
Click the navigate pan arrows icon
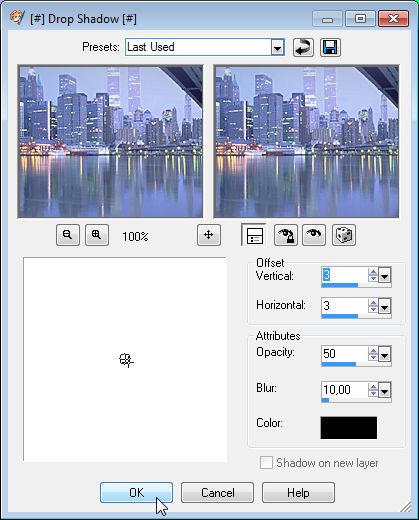[209, 235]
